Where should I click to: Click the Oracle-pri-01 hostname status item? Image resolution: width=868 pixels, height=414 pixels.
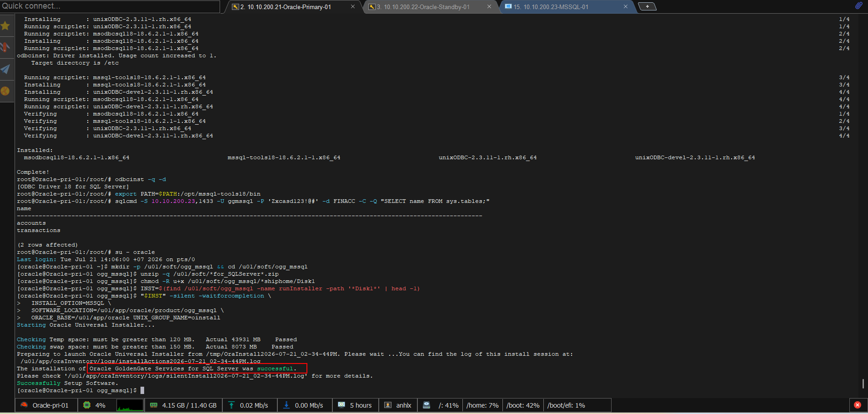coord(50,405)
